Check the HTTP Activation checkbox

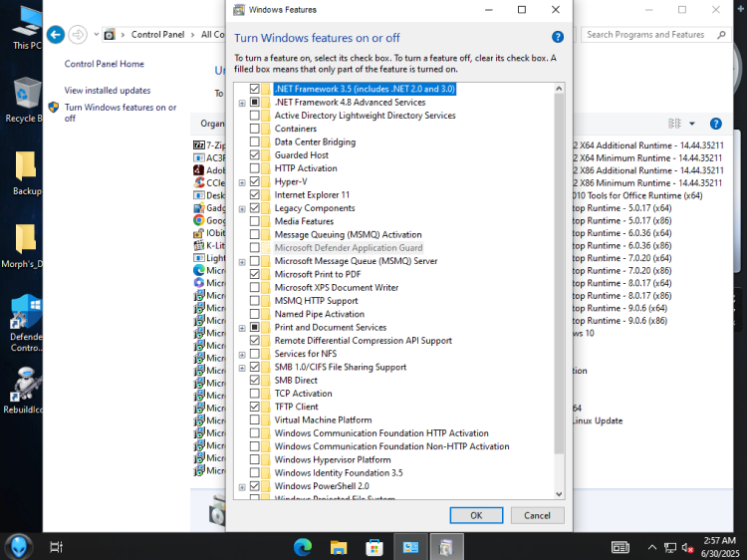[254, 168]
